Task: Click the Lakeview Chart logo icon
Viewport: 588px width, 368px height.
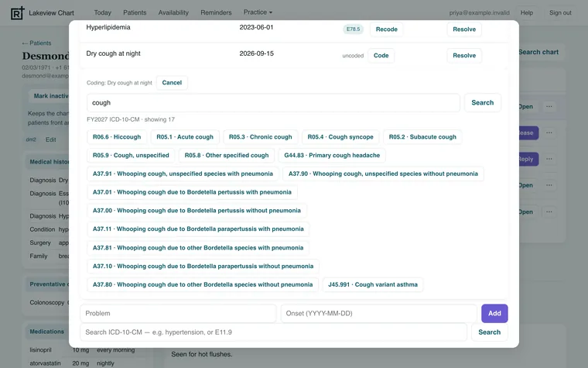Action: pos(17,12)
